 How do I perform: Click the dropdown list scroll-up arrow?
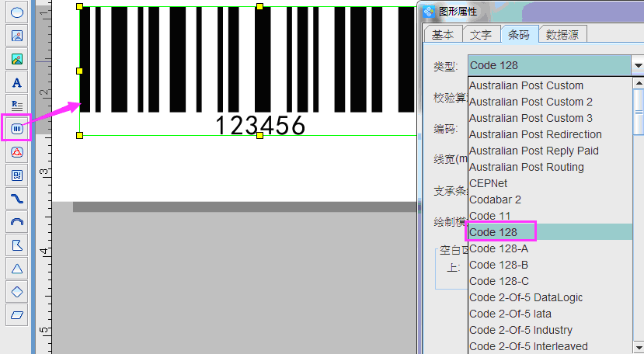click(639, 83)
